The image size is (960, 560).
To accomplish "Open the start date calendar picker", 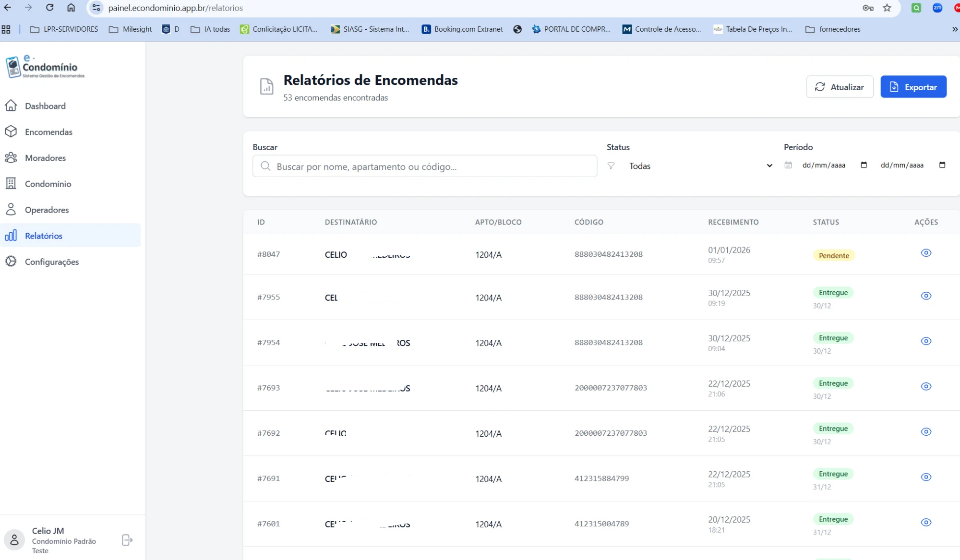I will (x=864, y=165).
